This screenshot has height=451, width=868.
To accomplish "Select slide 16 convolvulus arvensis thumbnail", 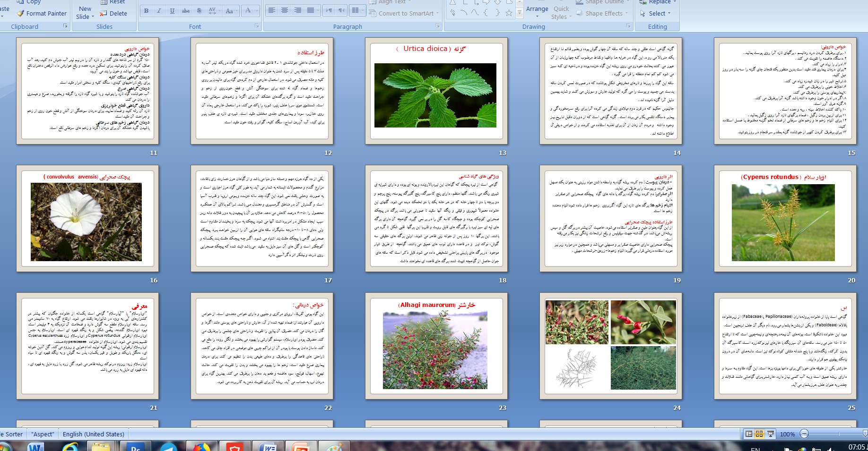I will [x=87, y=218].
